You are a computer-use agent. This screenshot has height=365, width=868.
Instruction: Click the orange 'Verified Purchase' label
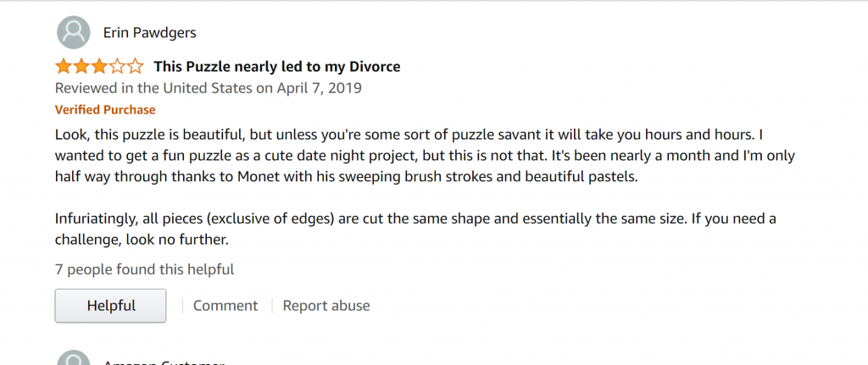pyautogui.click(x=105, y=109)
